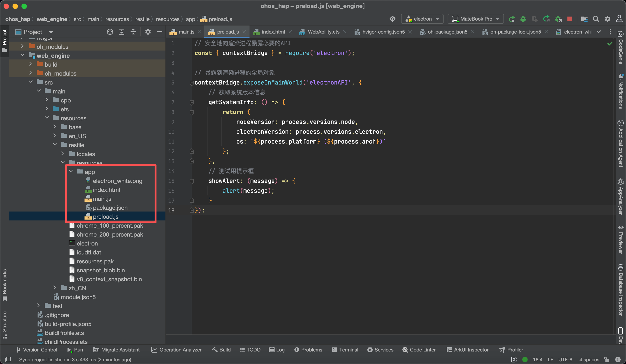Open Project panel gear options
Viewport: 626px width, 364px height.
pos(148,32)
